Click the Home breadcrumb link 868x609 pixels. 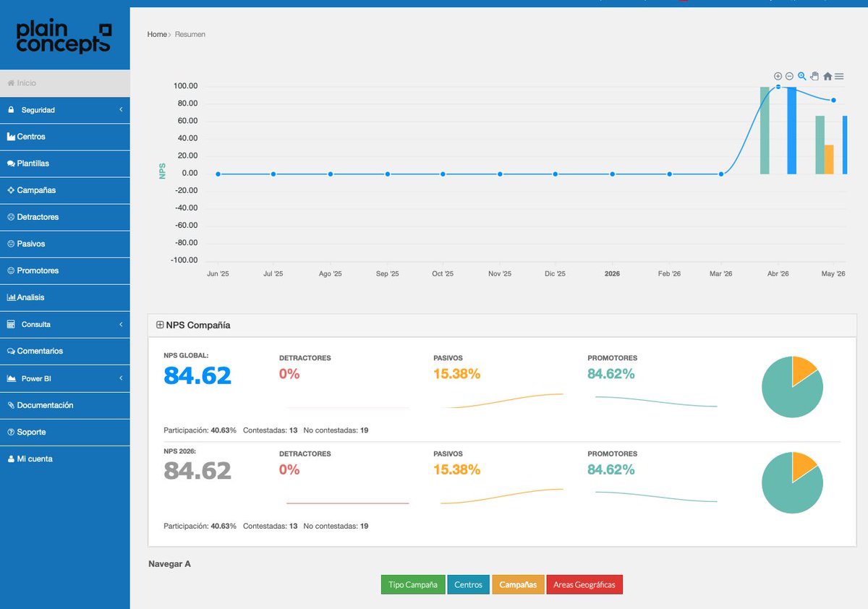pyautogui.click(x=157, y=34)
